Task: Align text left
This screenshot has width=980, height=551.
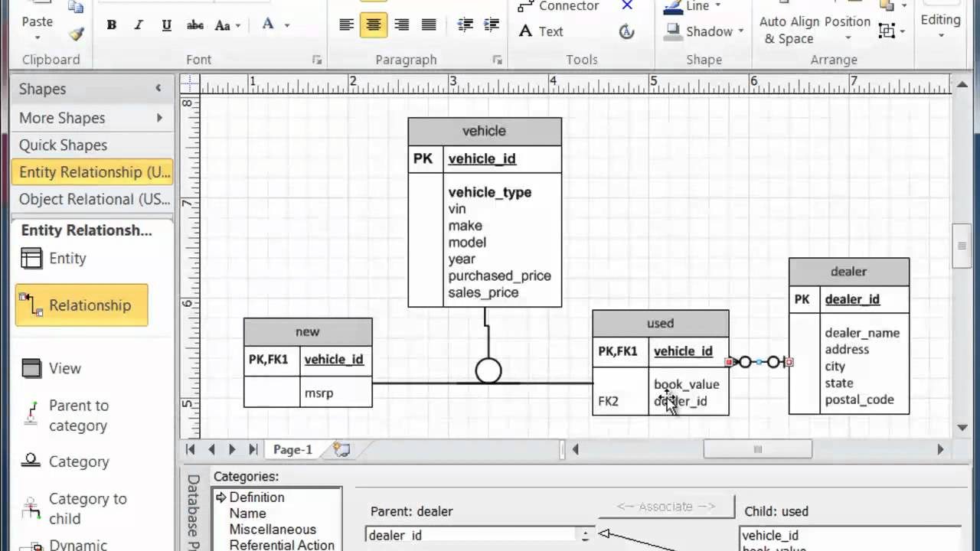Action: [346, 25]
